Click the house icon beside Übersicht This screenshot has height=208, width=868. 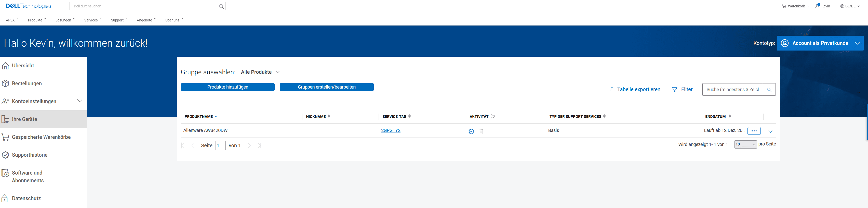(x=5, y=66)
